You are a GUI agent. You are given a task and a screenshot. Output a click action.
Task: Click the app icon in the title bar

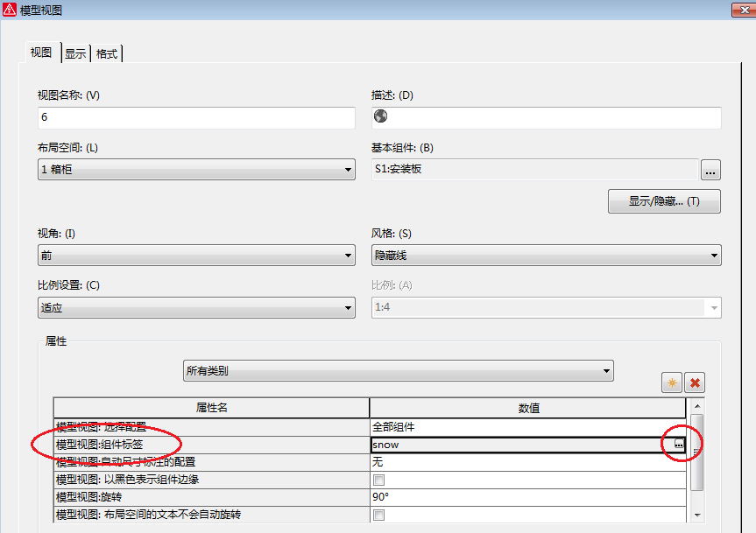click(x=9, y=9)
